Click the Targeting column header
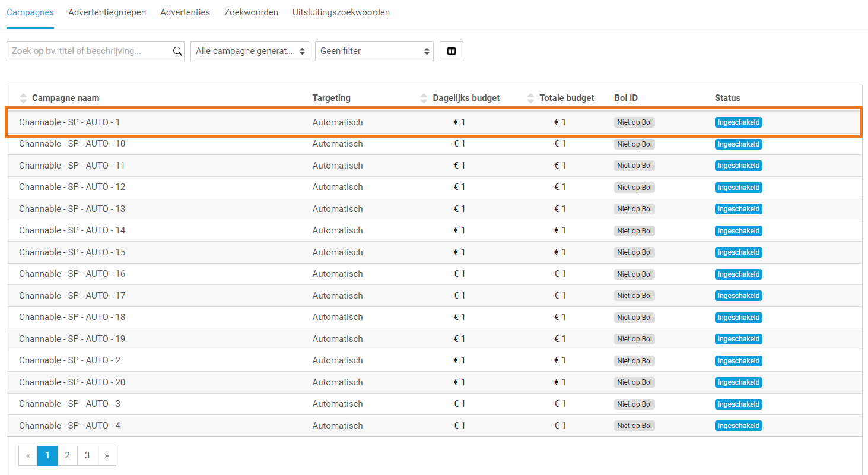The image size is (868, 475). [x=332, y=98]
